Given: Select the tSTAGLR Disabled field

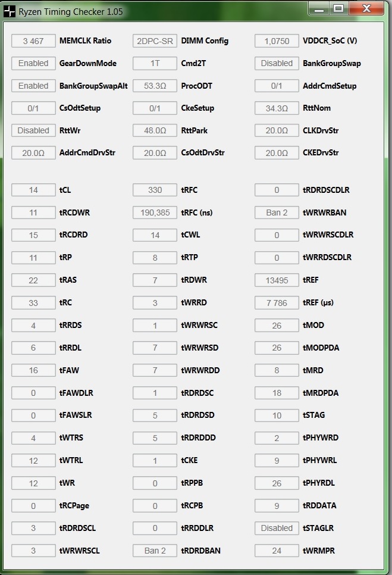Looking at the screenshot, I should pyautogui.click(x=277, y=528).
